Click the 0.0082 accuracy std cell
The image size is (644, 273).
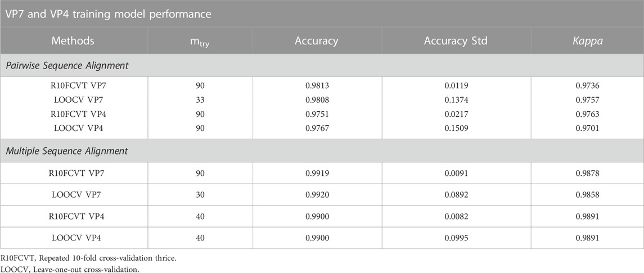tap(456, 216)
